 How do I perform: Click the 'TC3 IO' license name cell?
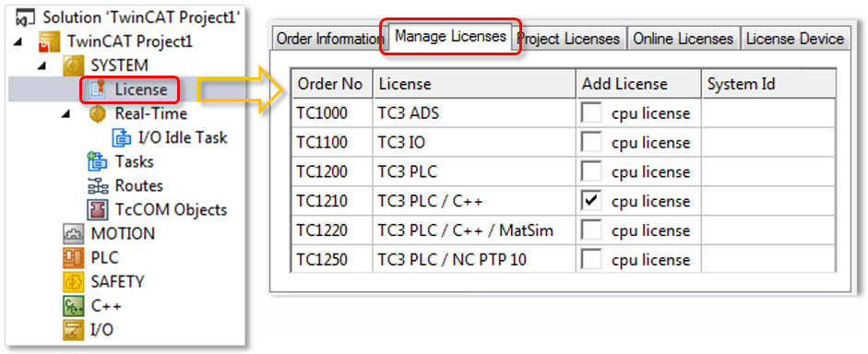pyautogui.click(x=475, y=143)
